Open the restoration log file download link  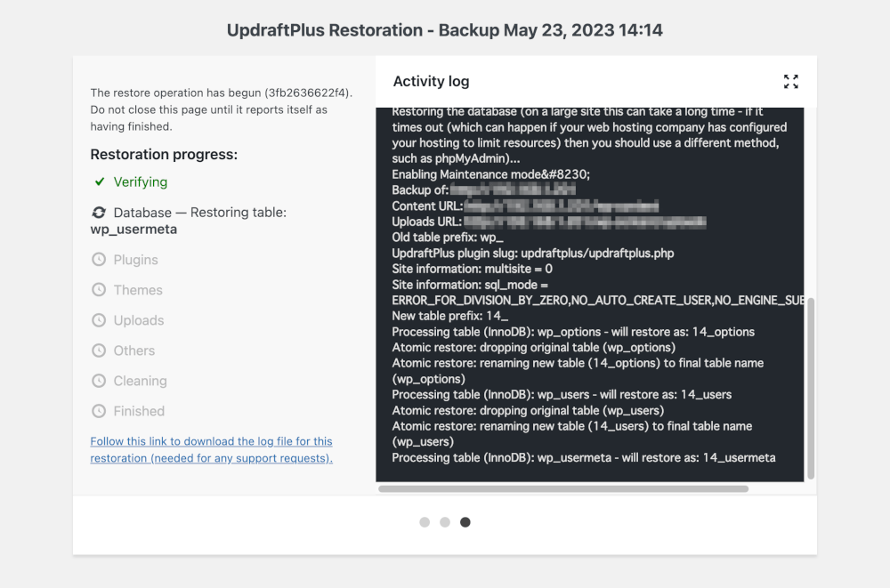pyautogui.click(x=211, y=449)
